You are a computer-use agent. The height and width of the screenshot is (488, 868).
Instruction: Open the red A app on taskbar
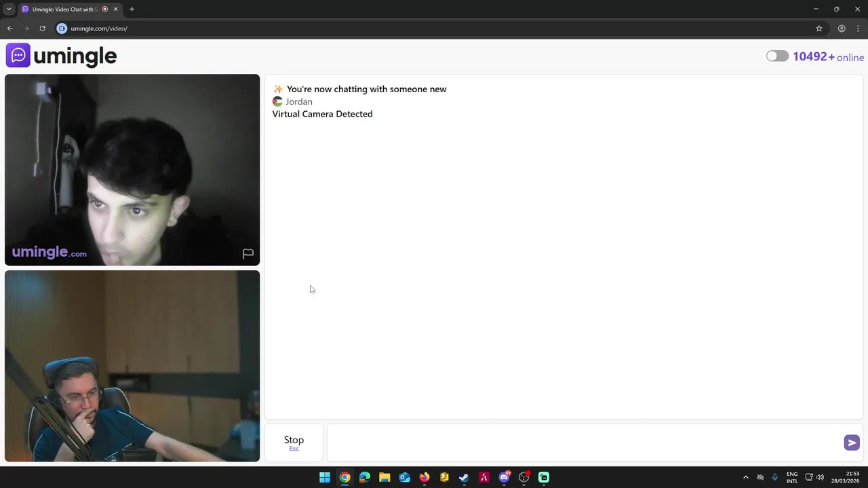coord(484,477)
